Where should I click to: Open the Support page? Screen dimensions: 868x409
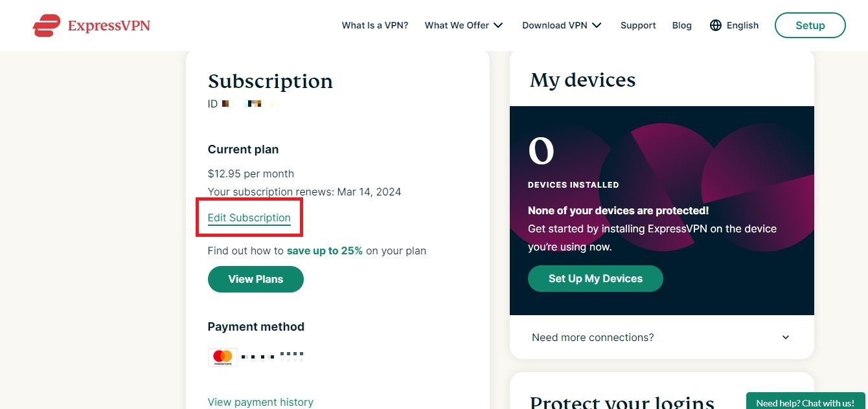point(637,25)
